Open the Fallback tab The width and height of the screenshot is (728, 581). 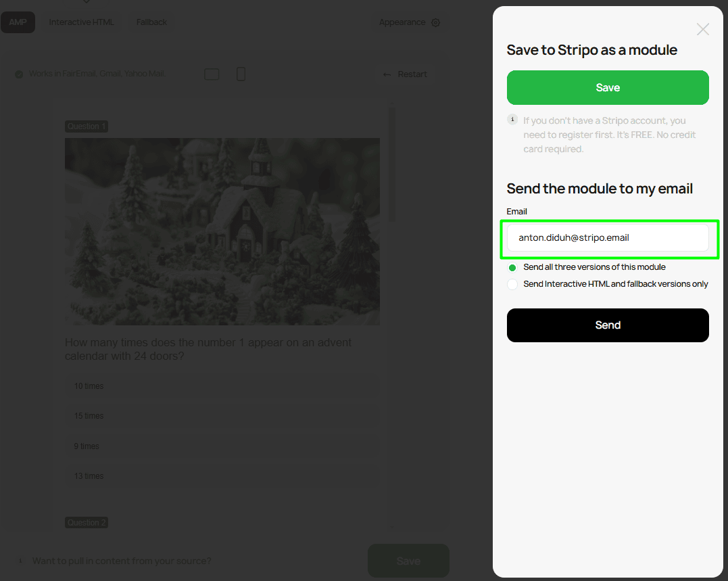[151, 22]
